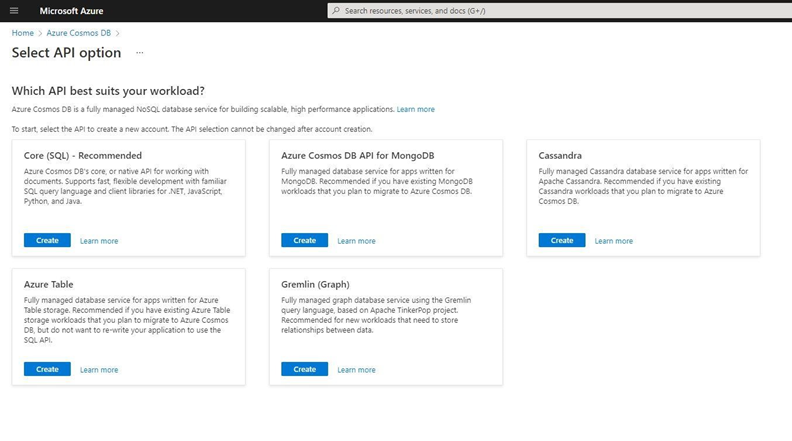Open Learn more for Gremlin (Graph)
Image resolution: width=792 pixels, height=441 pixels.
(x=356, y=370)
